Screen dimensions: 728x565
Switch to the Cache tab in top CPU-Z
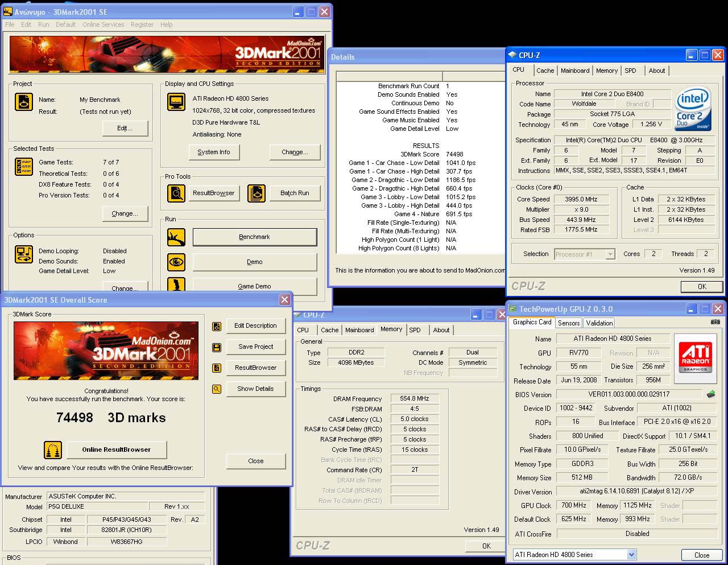[545, 71]
